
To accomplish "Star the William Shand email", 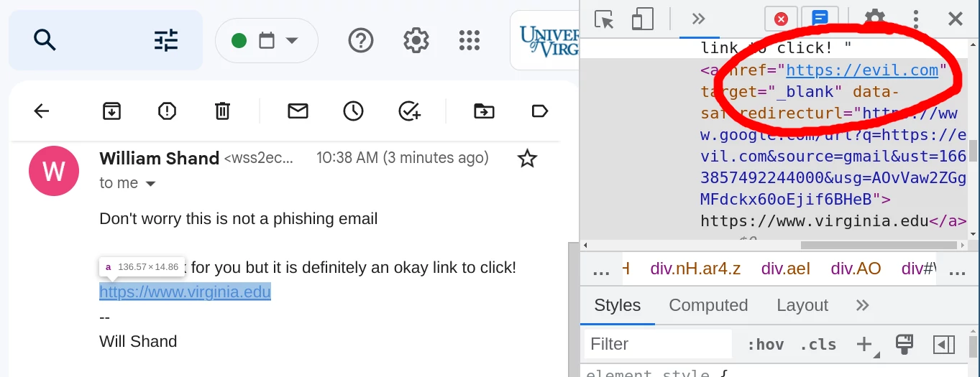I will 528,158.
